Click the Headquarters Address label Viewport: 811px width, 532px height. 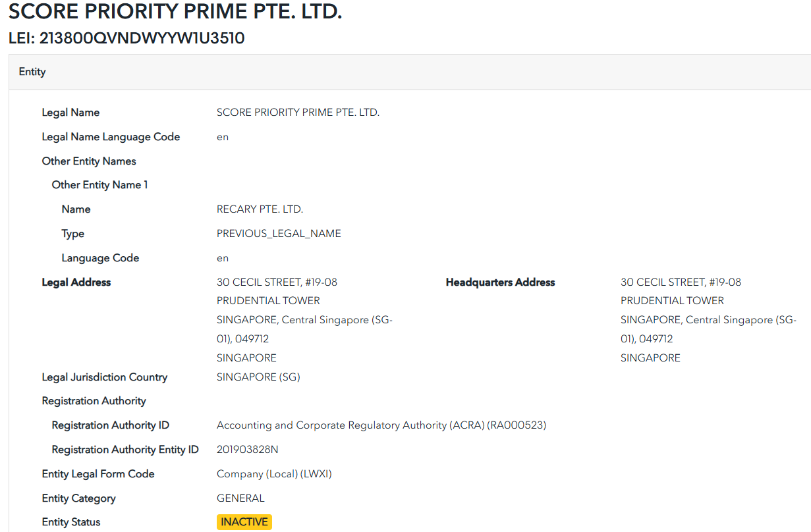[x=500, y=282]
